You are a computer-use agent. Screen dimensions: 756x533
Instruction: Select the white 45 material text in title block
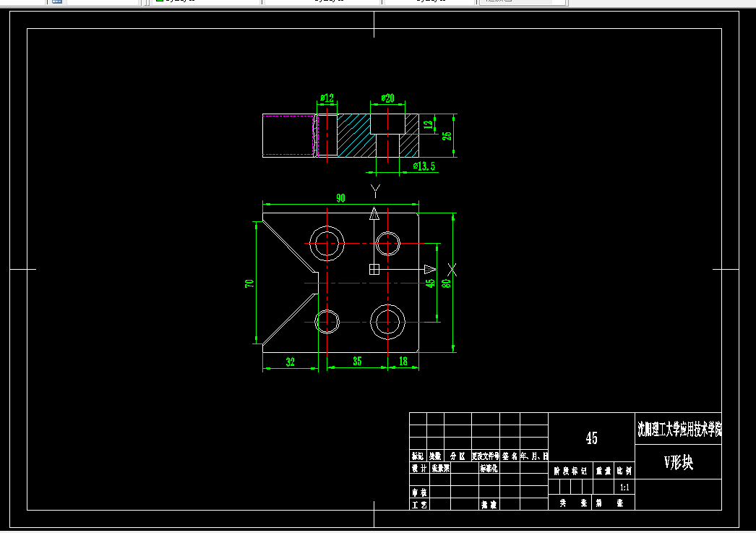(x=592, y=438)
